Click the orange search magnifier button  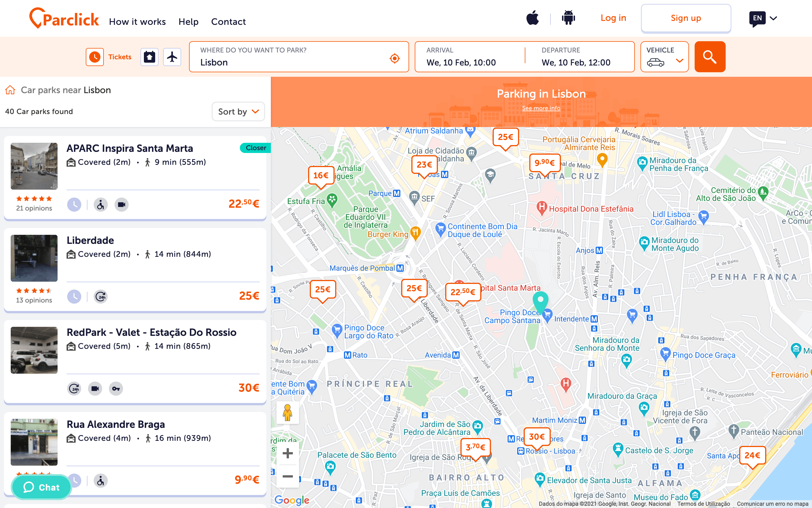(x=710, y=57)
